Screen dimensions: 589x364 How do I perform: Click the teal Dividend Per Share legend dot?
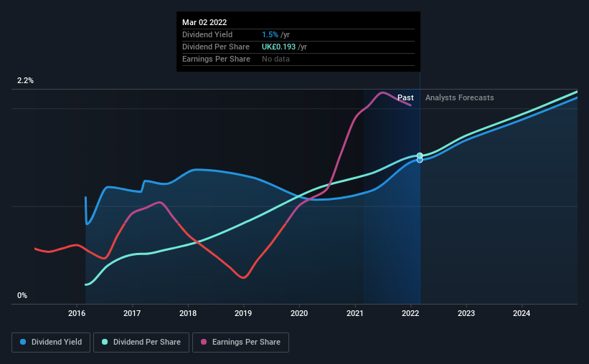pyautogui.click(x=105, y=342)
